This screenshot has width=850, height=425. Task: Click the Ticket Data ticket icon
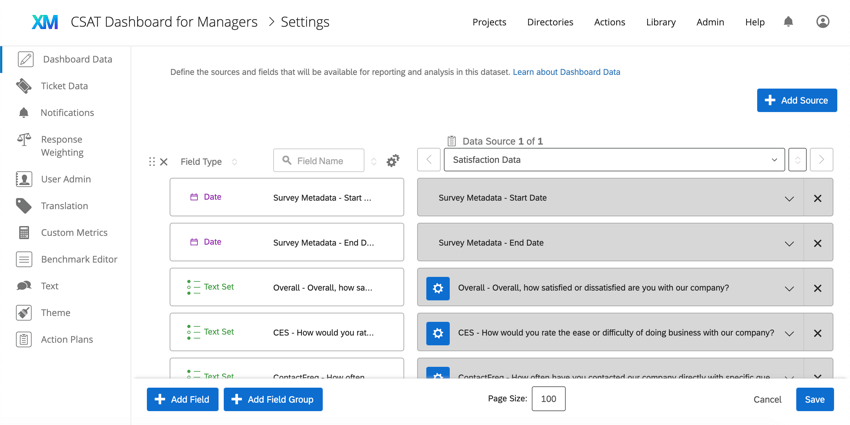point(24,86)
